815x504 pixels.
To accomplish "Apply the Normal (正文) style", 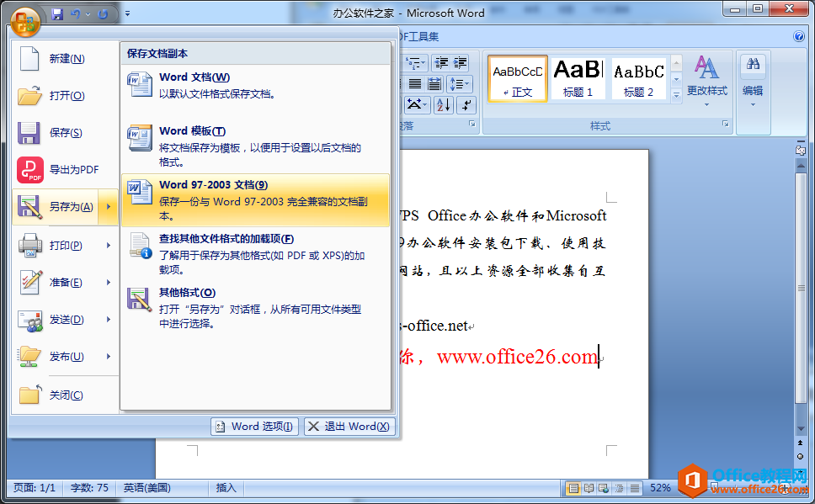I will pos(518,78).
